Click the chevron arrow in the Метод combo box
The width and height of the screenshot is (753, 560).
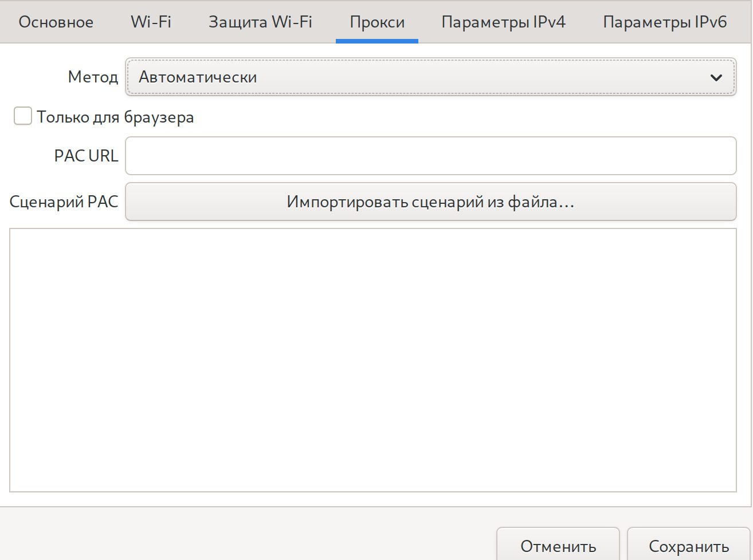click(x=716, y=77)
